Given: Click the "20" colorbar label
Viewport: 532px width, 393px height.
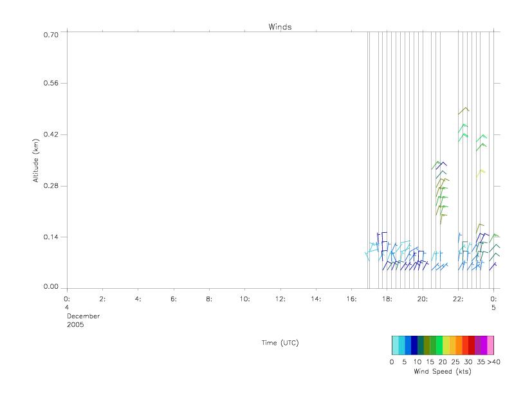Looking at the screenshot, I should (x=443, y=361).
